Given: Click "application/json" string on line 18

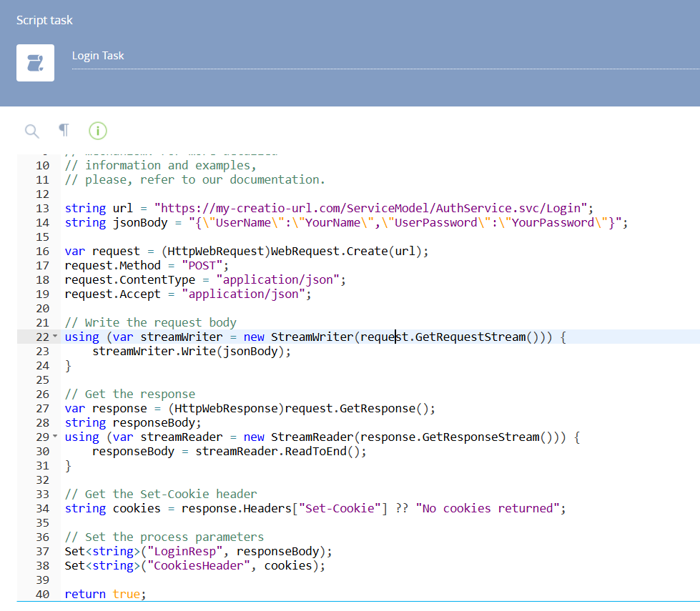Looking at the screenshot, I should (x=277, y=280).
